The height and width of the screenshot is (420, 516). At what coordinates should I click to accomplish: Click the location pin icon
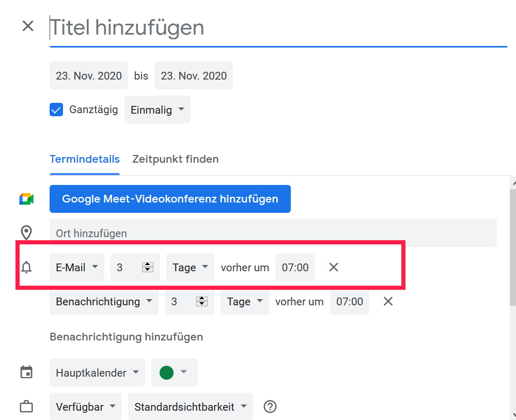26,233
